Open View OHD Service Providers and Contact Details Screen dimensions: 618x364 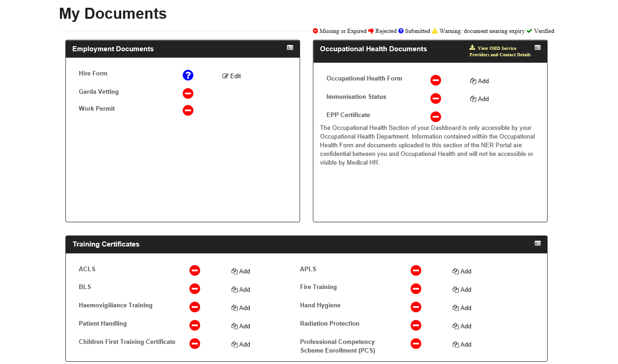pos(500,51)
